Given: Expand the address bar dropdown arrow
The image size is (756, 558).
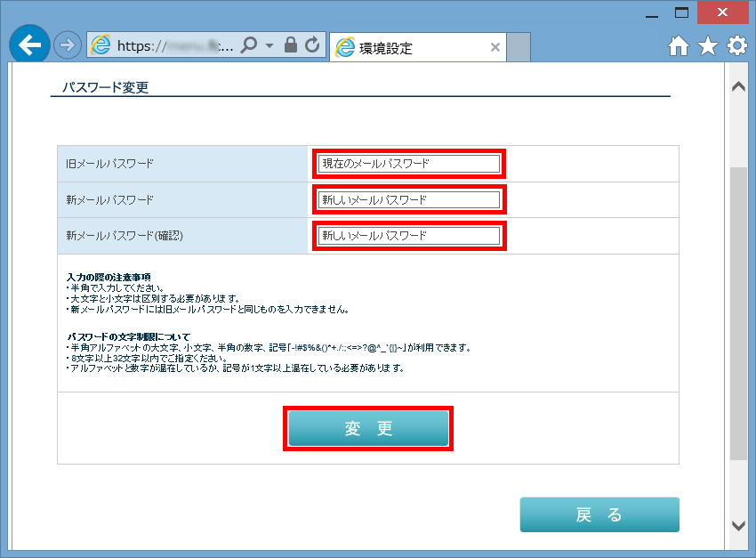Looking at the screenshot, I should point(269,46).
